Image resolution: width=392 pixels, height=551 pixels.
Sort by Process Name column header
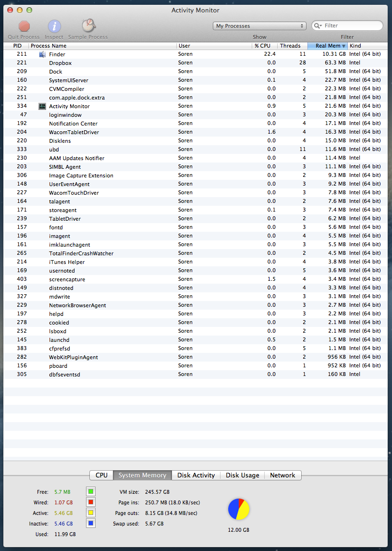[102, 46]
